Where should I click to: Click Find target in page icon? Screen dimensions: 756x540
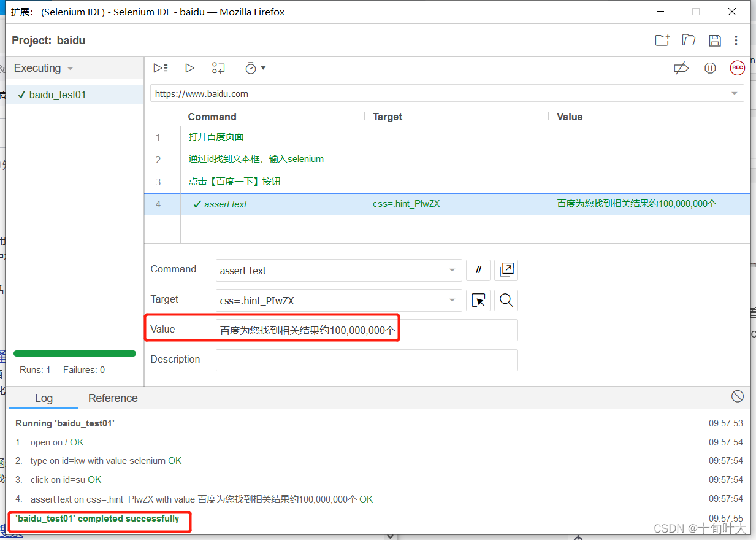506,300
